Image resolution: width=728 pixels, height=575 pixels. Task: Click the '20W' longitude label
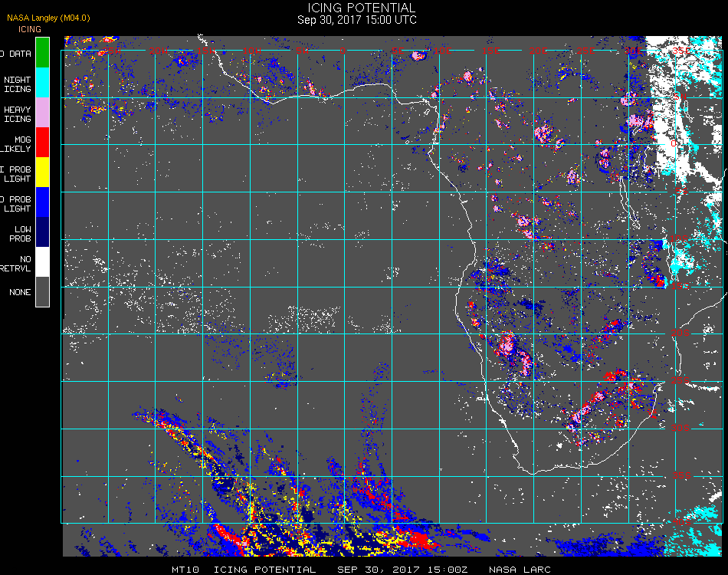click(x=159, y=51)
